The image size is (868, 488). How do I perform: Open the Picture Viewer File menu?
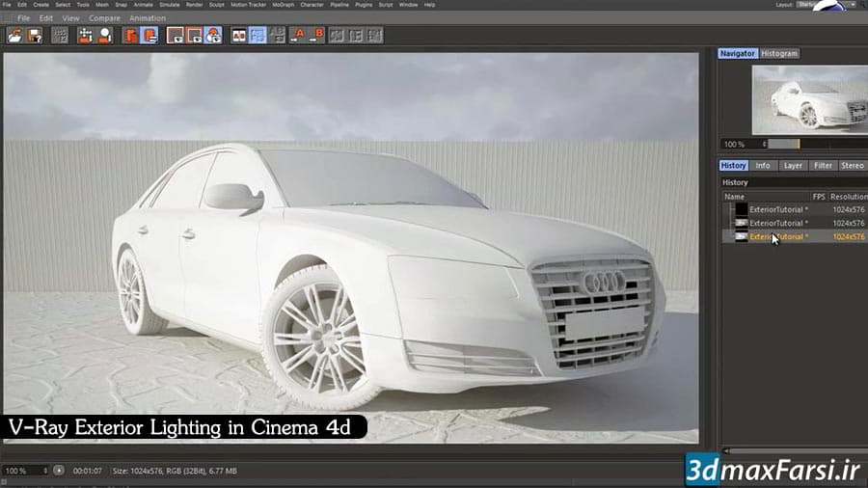(24, 18)
